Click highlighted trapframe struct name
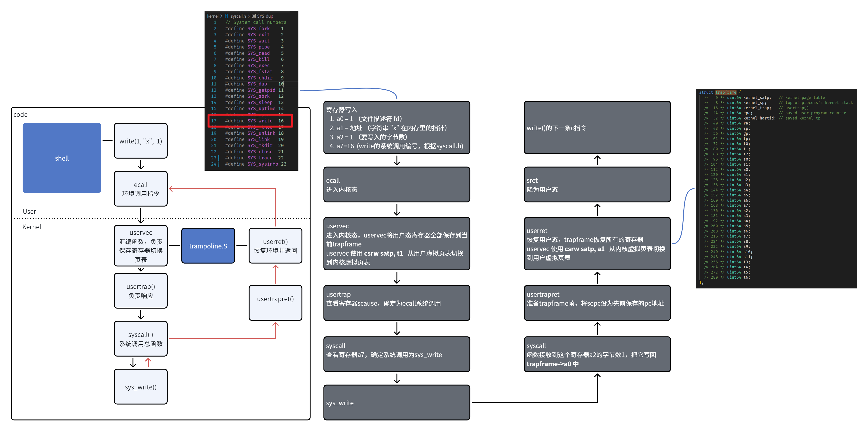Screen dimensions: 868x431 pos(725,92)
